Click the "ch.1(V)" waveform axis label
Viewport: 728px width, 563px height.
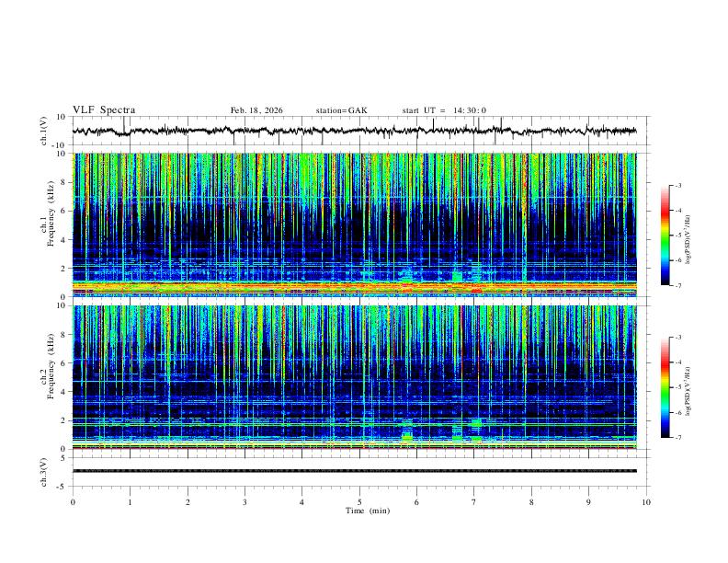43,131
